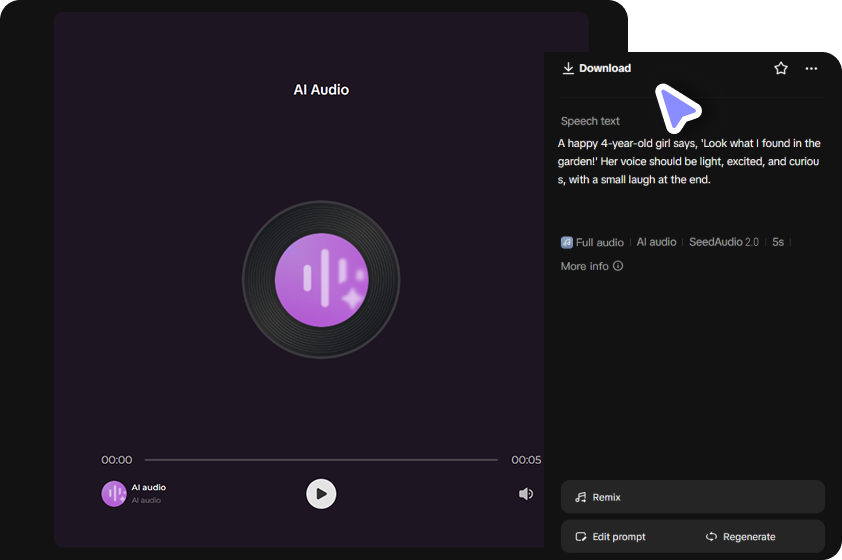The height and width of the screenshot is (560, 842).
Task: Click the small AI audio avatar thumbnail
Action: click(114, 494)
